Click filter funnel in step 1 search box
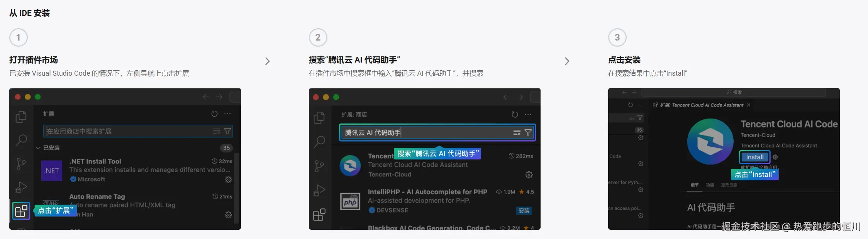 227,131
